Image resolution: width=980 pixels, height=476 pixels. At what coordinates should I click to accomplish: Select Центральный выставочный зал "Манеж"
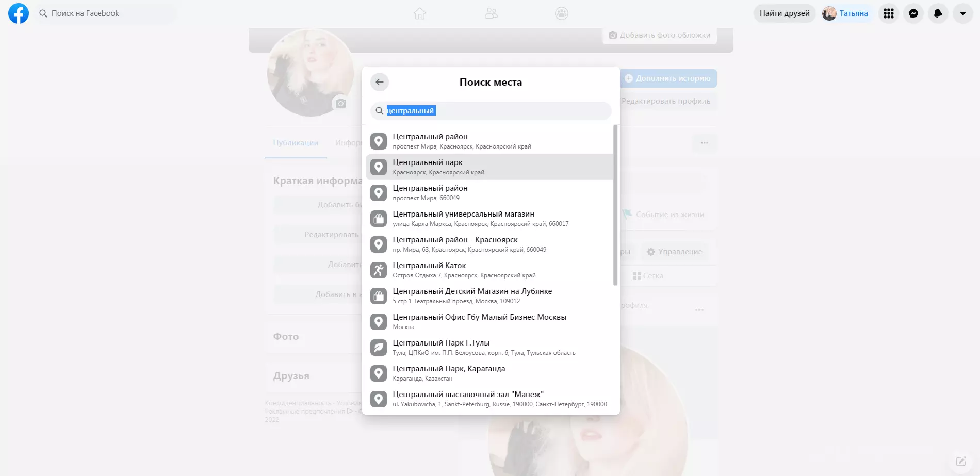490,399
